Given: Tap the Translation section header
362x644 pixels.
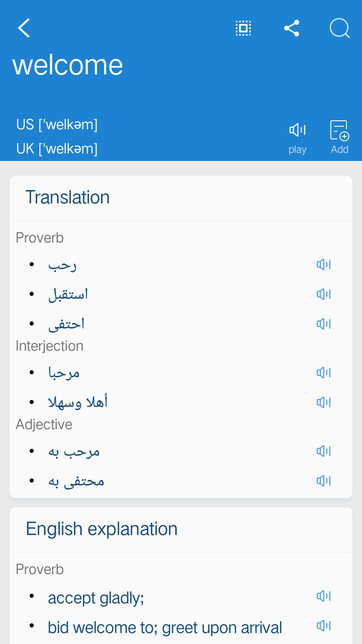Looking at the screenshot, I should pos(67,197).
